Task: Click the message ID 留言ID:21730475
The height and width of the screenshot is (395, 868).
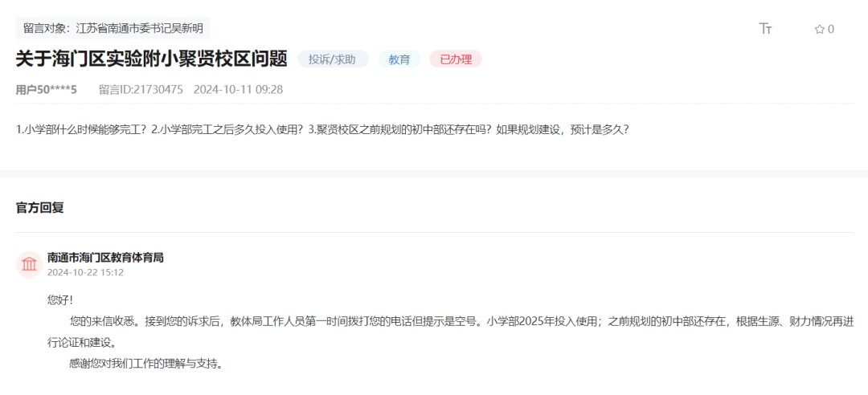Action: 141,90
